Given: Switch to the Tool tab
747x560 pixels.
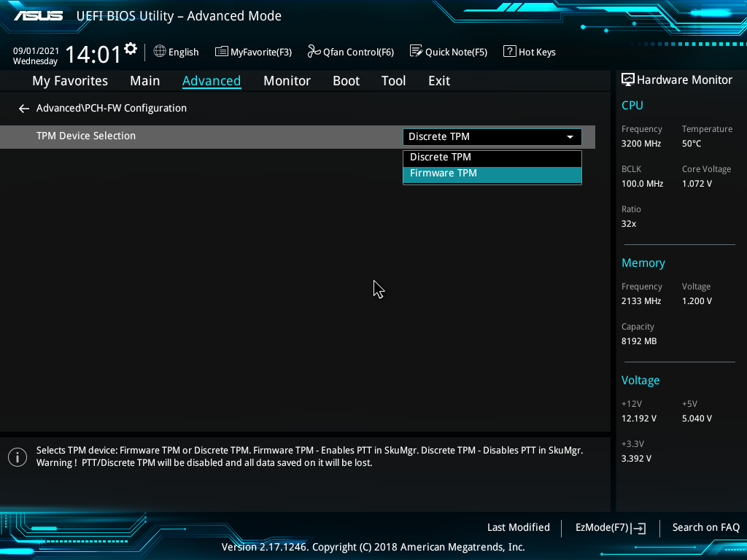Looking at the screenshot, I should point(393,80).
